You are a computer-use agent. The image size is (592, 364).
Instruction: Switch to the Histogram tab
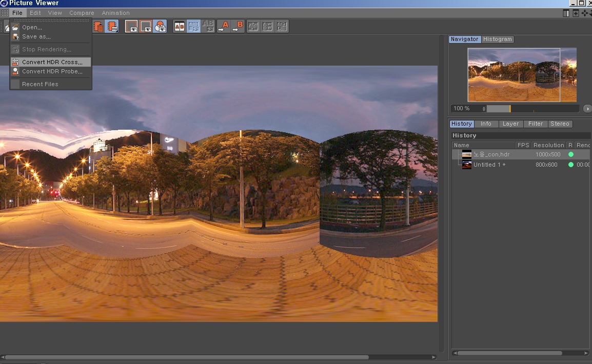click(x=497, y=39)
